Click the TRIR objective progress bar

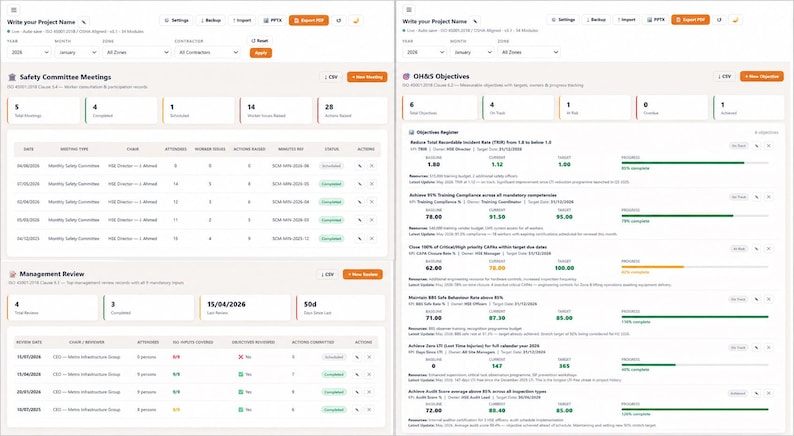tap(695, 163)
